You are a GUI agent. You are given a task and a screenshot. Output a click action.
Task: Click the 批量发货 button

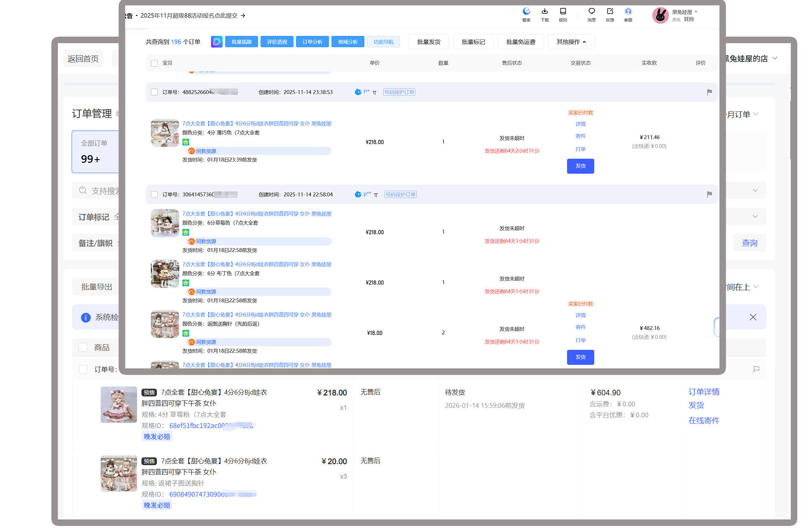(429, 42)
